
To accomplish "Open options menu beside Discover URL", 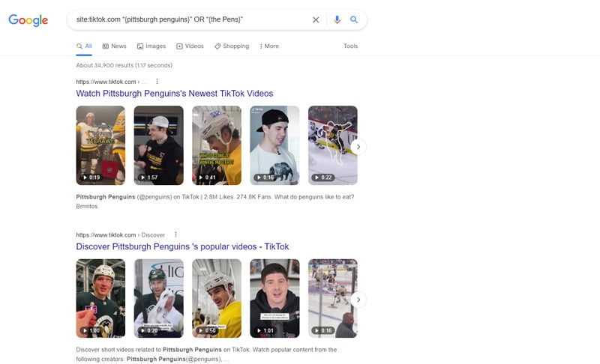I will coord(175,234).
